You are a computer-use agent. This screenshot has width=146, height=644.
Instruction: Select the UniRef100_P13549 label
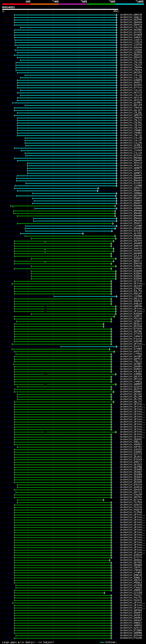131,512
